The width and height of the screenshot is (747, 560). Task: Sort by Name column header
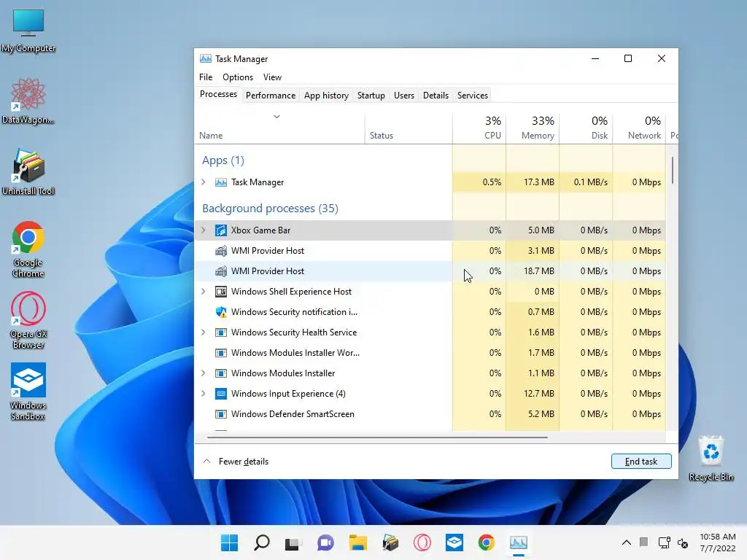pyautogui.click(x=279, y=128)
